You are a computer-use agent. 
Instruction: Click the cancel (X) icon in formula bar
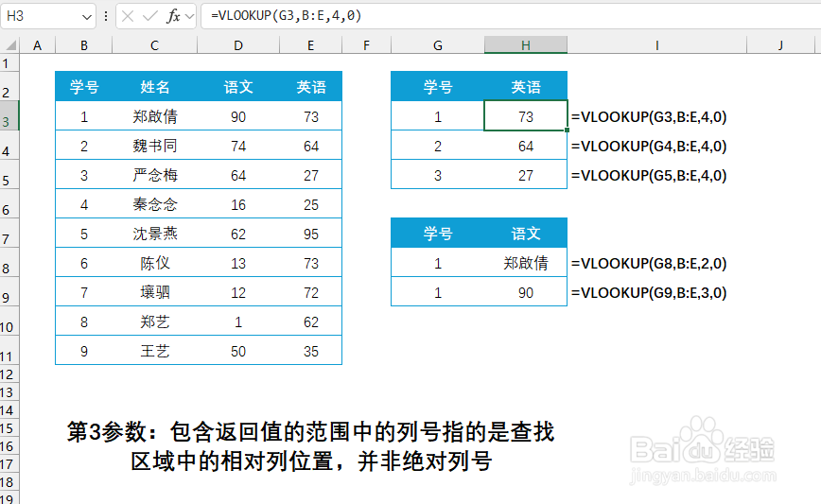(x=128, y=16)
